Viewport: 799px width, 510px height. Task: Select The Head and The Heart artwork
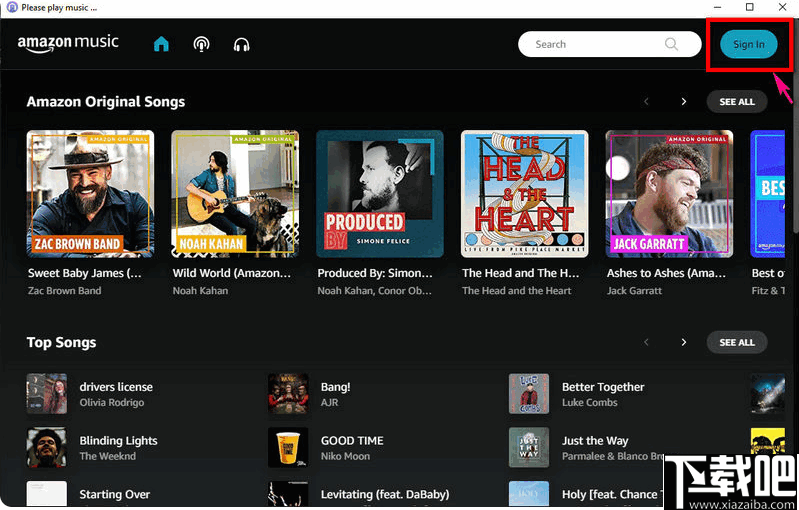pyautogui.click(x=524, y=194)
